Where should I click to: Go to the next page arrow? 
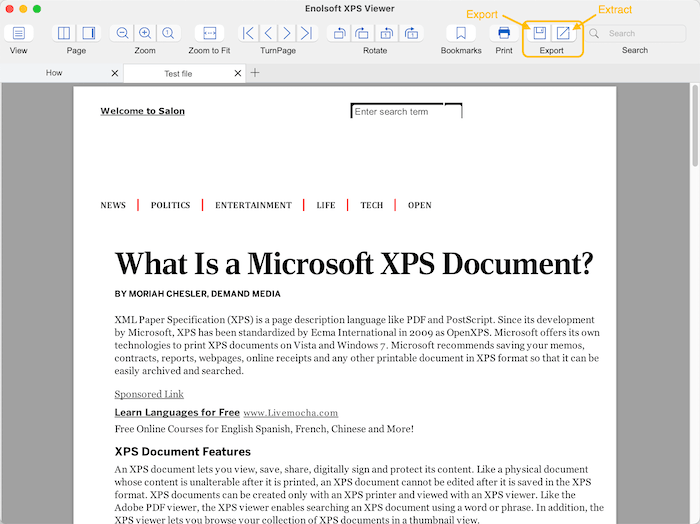[287, 33]
